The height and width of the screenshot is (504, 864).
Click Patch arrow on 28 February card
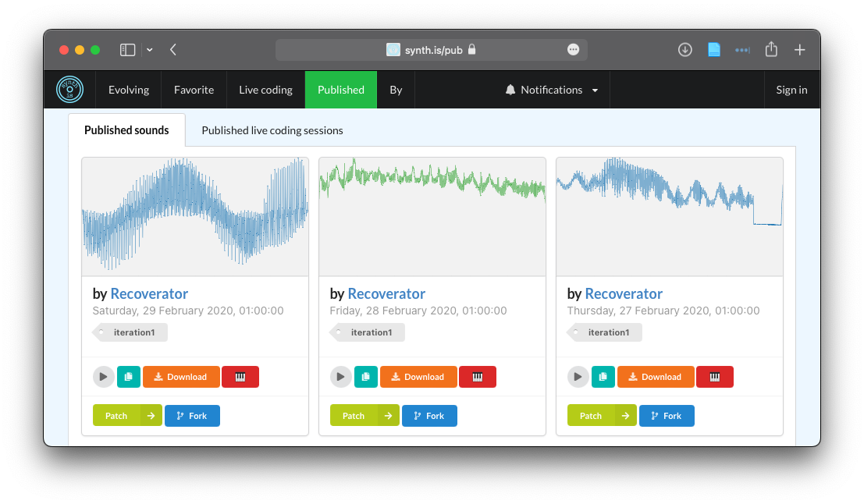(x=389, y=416)
